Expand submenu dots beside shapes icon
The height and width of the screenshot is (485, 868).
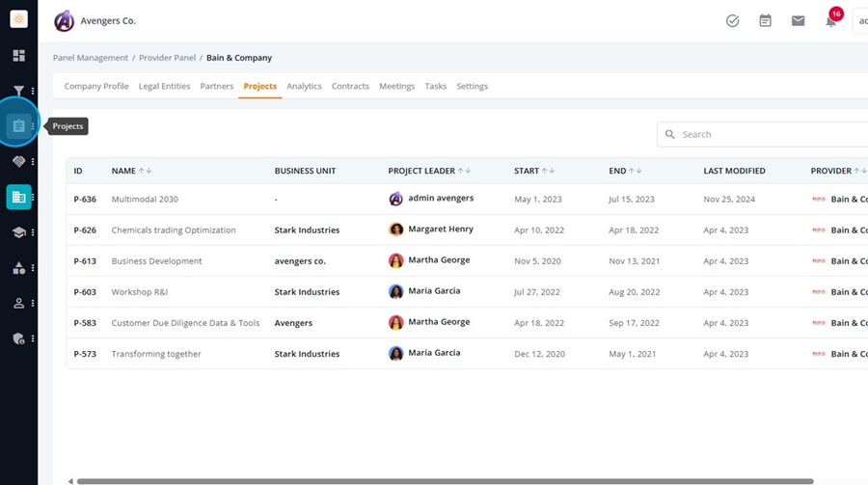click(33, 268)
